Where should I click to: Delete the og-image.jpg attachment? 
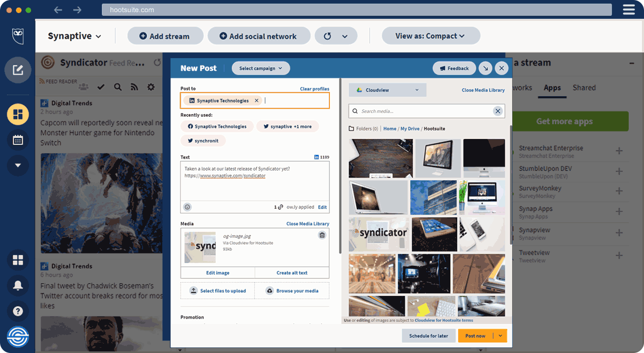pyautogui.click(x=321, y=235)
